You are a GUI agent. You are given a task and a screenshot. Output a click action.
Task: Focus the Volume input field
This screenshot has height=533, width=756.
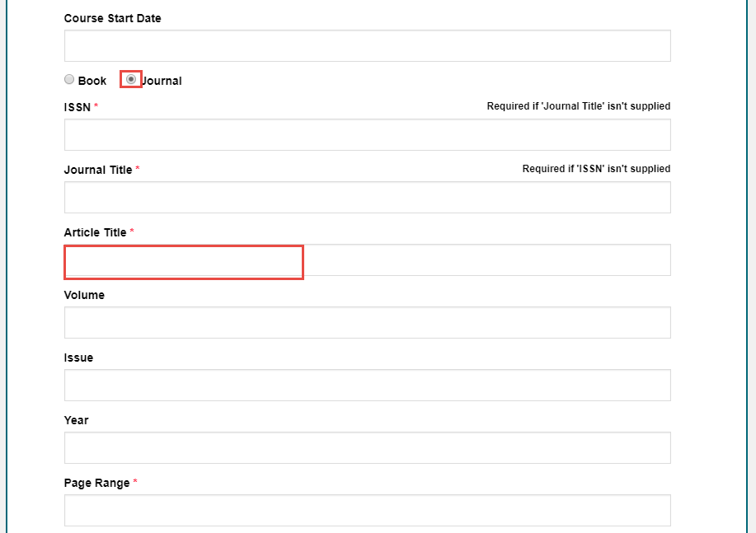coord(367,323)
